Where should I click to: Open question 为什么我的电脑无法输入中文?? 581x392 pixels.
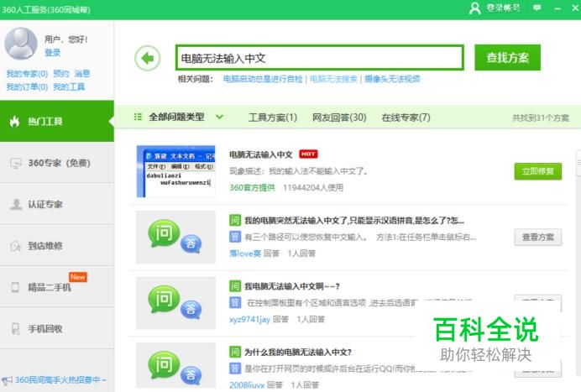point(297,352)
